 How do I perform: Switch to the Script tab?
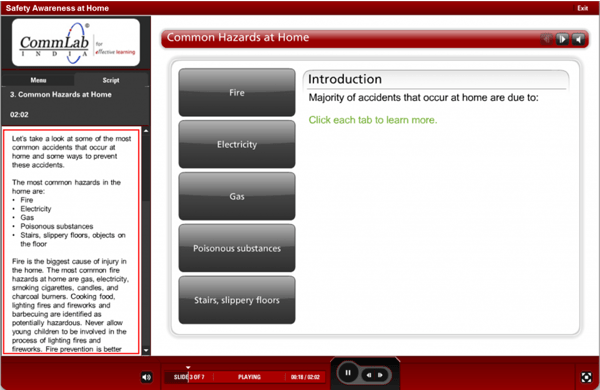pos(111,80)
